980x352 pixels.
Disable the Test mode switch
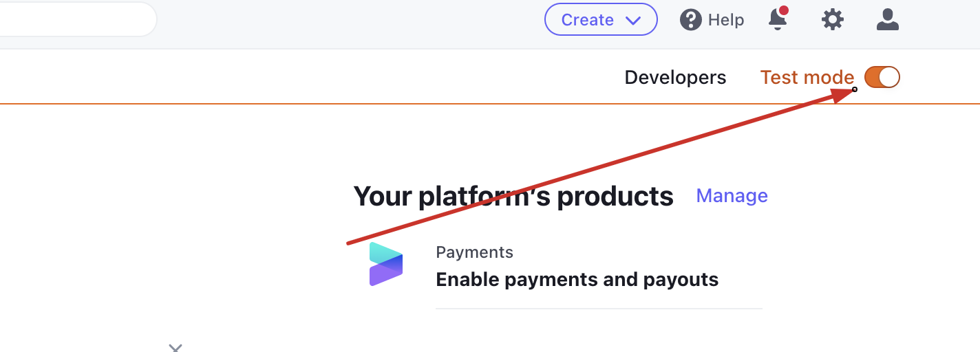pos(882,77)
